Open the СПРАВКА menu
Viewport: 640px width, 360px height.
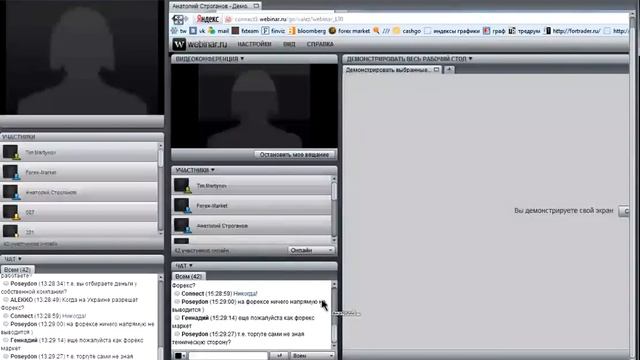tap(320, 44)
